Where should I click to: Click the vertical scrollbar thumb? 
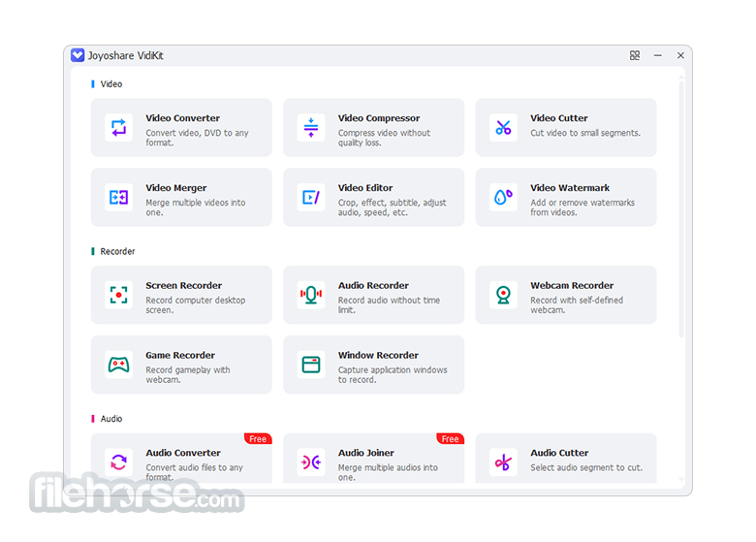[x=681, y=208]
